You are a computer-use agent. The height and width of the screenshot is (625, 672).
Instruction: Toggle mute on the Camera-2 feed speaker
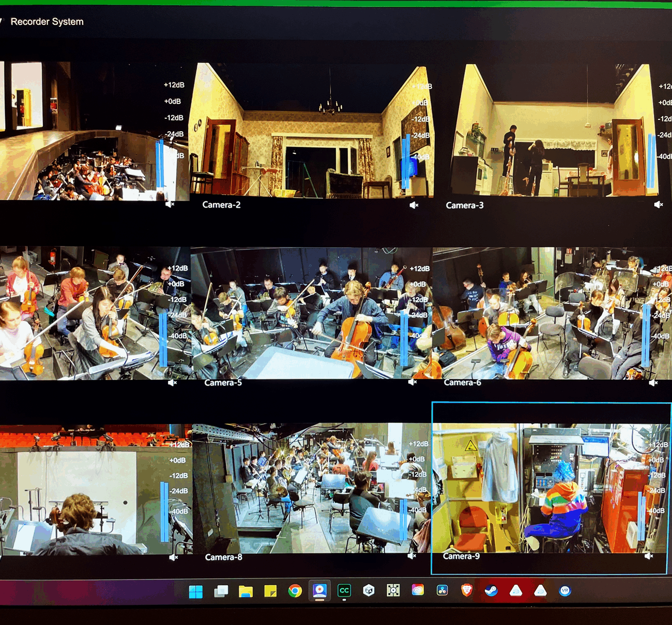[414, 205]
